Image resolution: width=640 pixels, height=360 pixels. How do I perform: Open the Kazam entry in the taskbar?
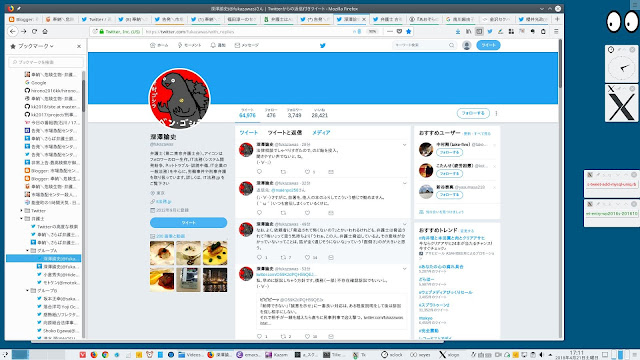277,355
